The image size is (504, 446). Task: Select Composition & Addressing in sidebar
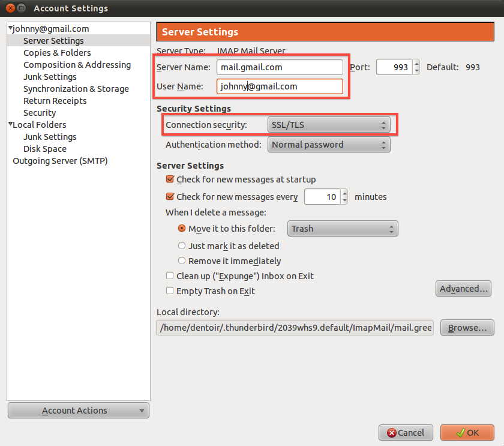pyautogui.click(x=77, y=65)
